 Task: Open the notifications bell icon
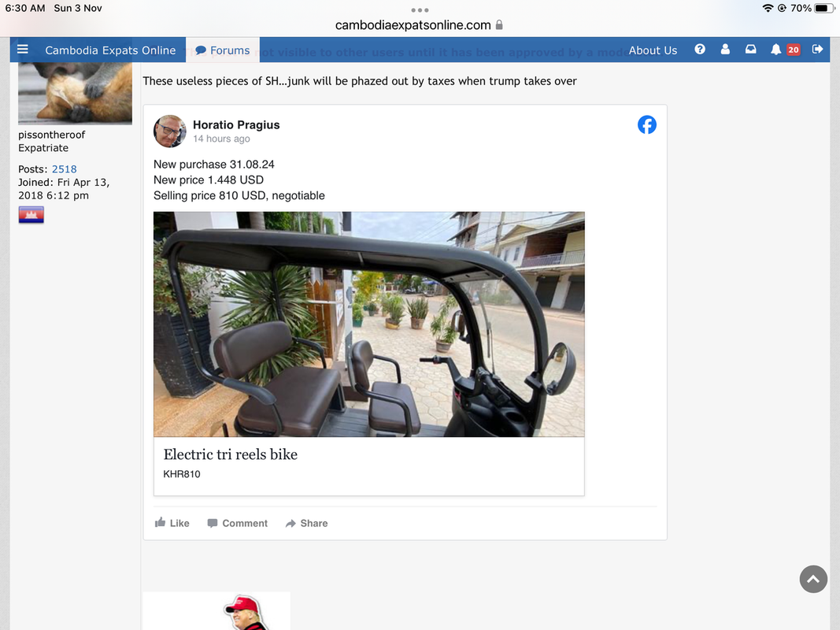point(775,50)
